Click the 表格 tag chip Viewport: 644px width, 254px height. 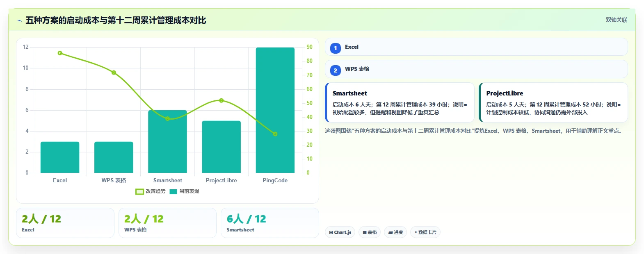(370, 232)
